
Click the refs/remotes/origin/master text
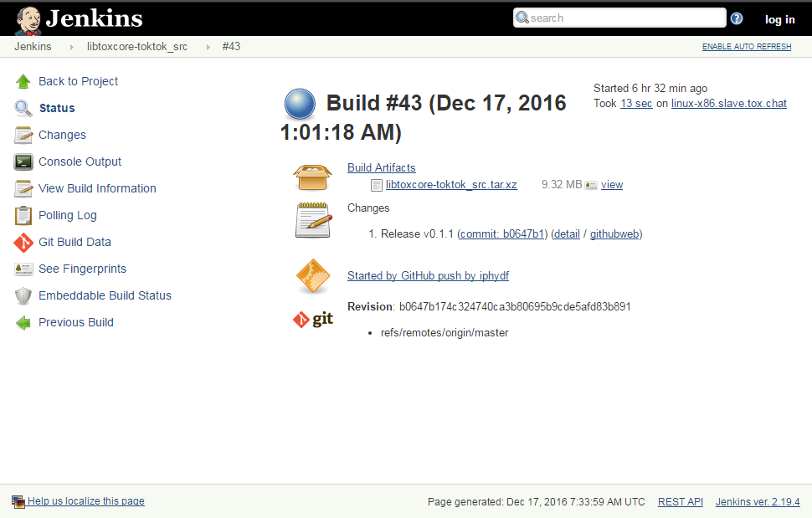point(445,333)
